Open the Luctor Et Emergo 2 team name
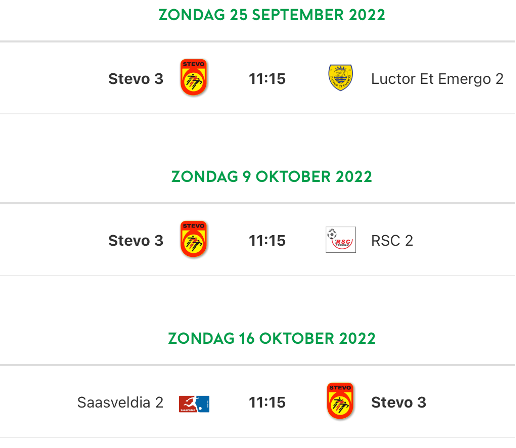This screenshot has width=516, height=448. point(437,79)
